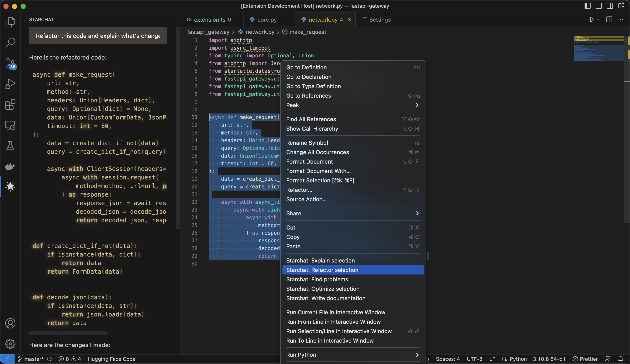Switch to the core.py tab
This screenshot has width=630, height=364.
point(267,20)
